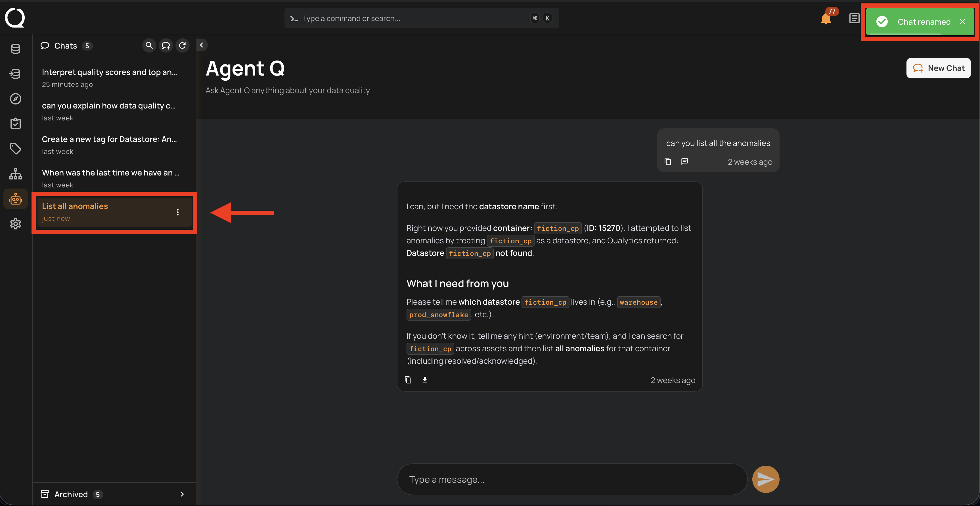Copy the user message text
980x506 pixels.
point(668,162)
